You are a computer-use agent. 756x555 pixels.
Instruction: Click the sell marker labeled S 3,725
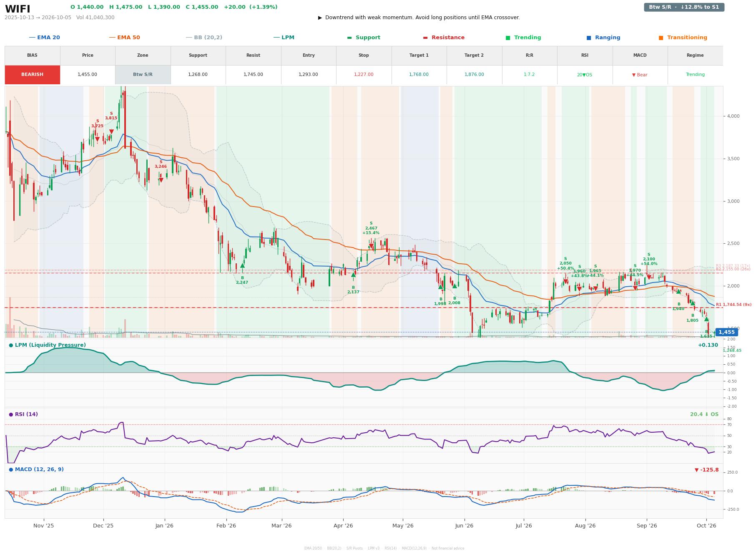97,139
